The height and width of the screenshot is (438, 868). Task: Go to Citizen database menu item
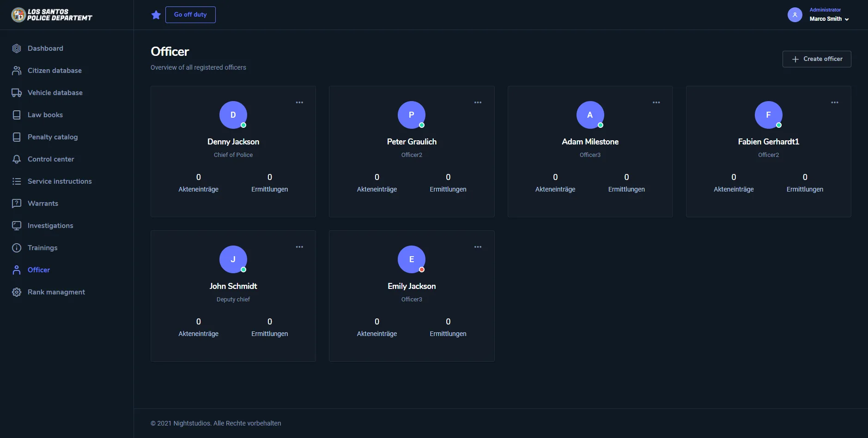pyautogui.click(x=55, y=71)
